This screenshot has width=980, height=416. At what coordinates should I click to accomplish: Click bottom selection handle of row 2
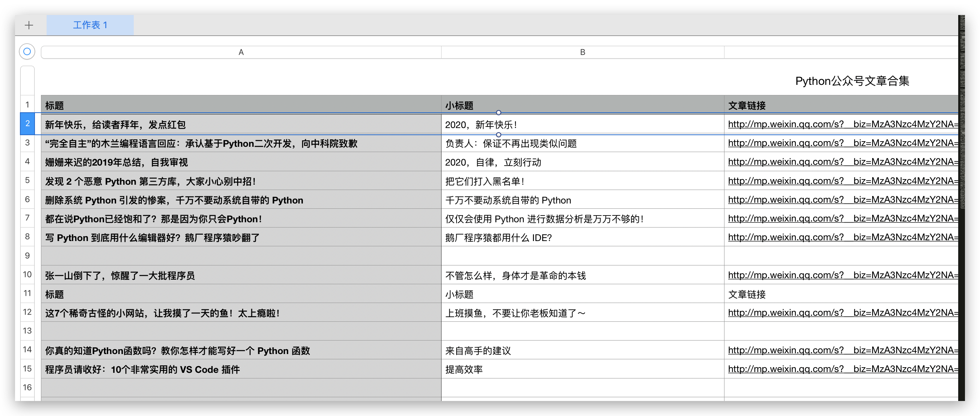(498, 135)
